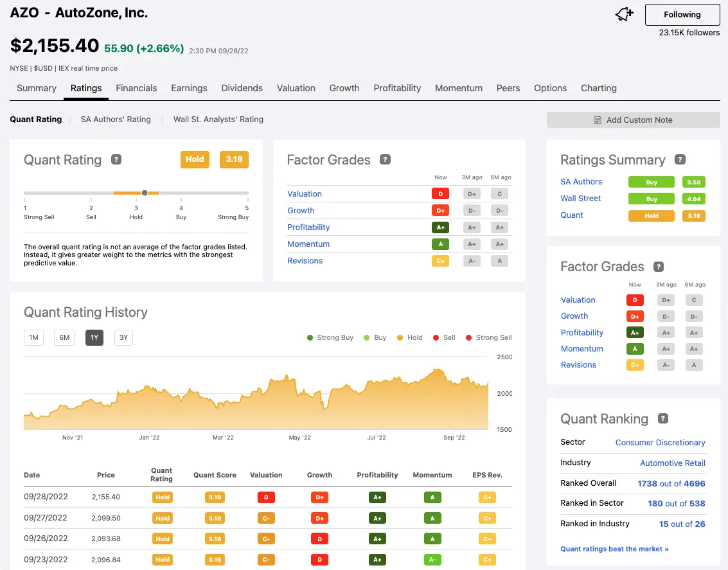Image resolution: width=728 pixels, height=570 pixels.
Task: Click note icon in Add Custom Note
Action: click(598, 120)
